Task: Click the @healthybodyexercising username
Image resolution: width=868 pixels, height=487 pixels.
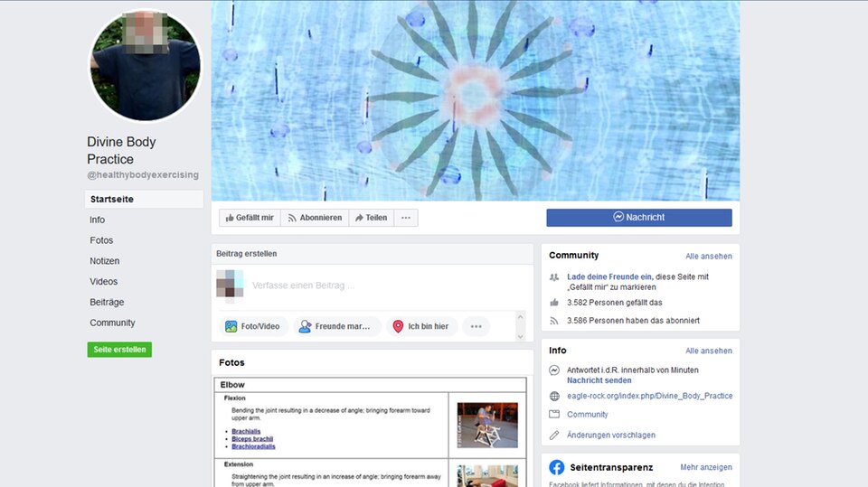Action: coord(143,175)
